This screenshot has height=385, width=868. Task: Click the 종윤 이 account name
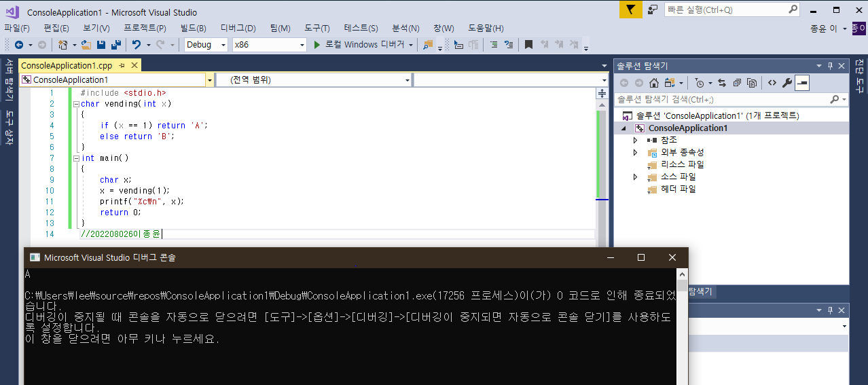coord(824,29)
